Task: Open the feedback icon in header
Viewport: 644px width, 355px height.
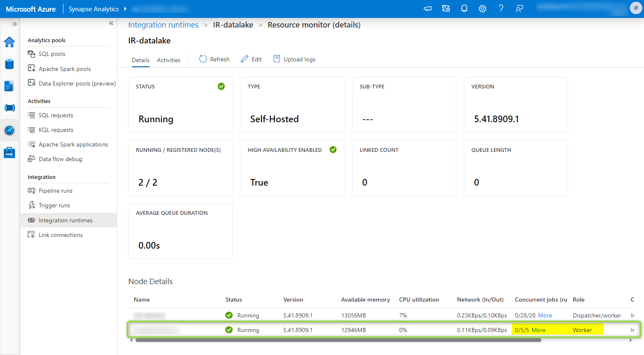Action: point(519,9)
